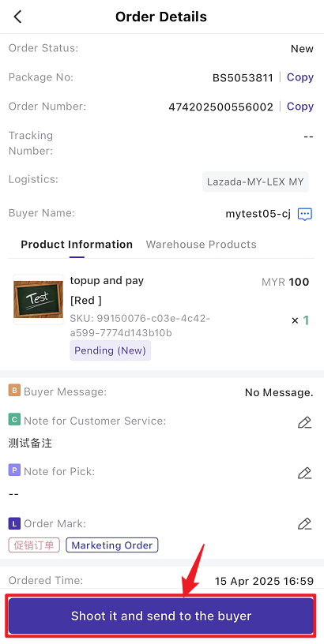Select the Product Information tab

77,245
